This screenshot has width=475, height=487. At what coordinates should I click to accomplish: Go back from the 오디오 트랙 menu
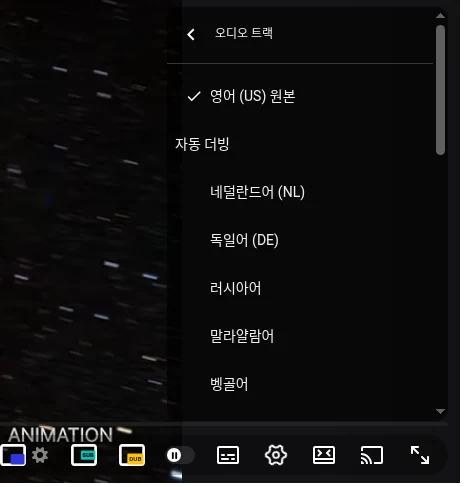pos(191,34)
